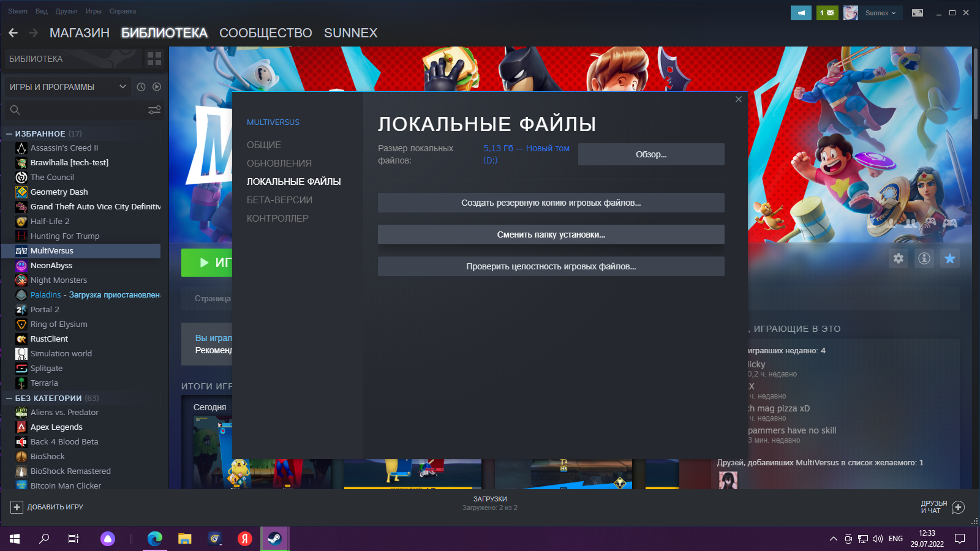Click the add game plus icon

click(17, 507)
